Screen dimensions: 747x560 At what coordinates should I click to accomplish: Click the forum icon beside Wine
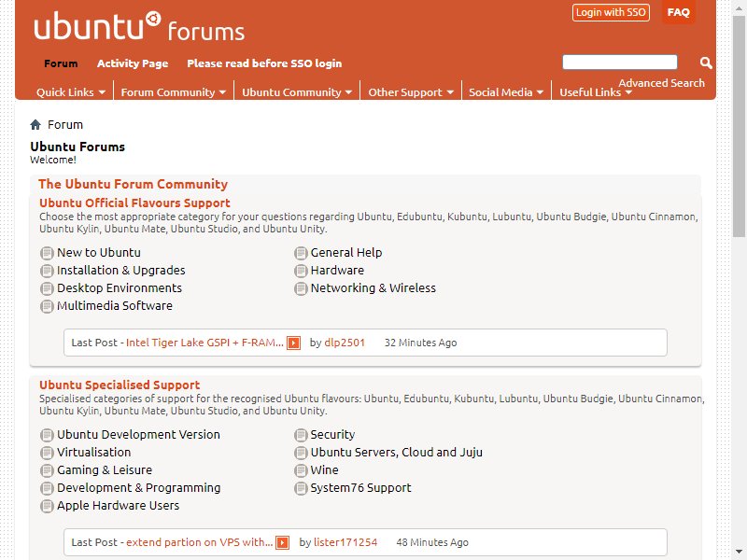point(301,470)
